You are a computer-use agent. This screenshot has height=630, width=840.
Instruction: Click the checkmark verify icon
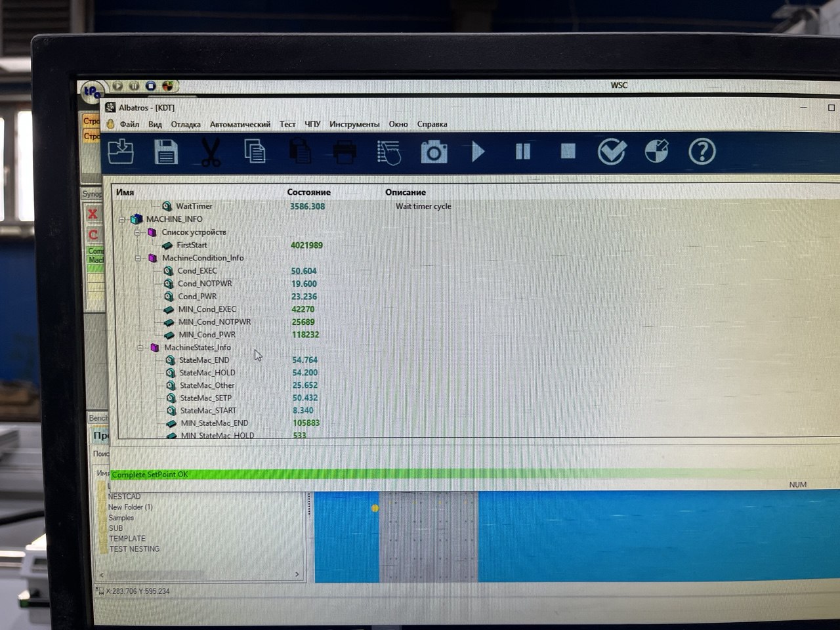point(612,152)
